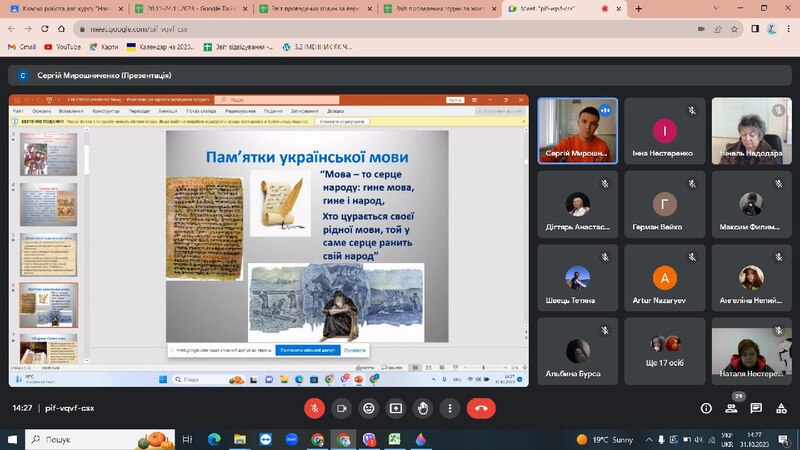Select Сергій Мирошниченко video tile
Viewport: 800px width, 450px height.
(578, 131)
